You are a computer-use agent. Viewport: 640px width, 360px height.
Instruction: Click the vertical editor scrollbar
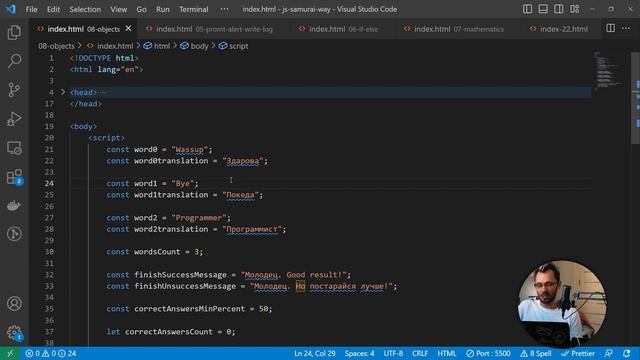tap(636, 98)
